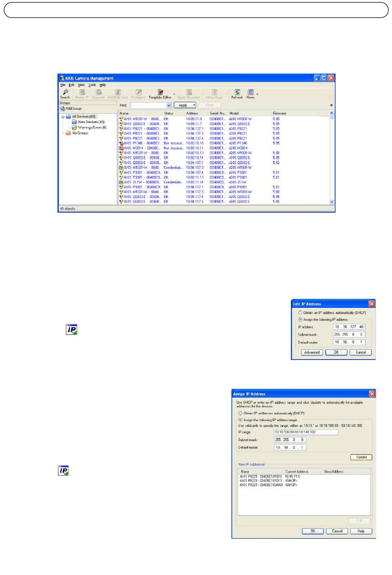392x575 pixels.
Task: Sort by the Model column header
Action: (249, 113)
